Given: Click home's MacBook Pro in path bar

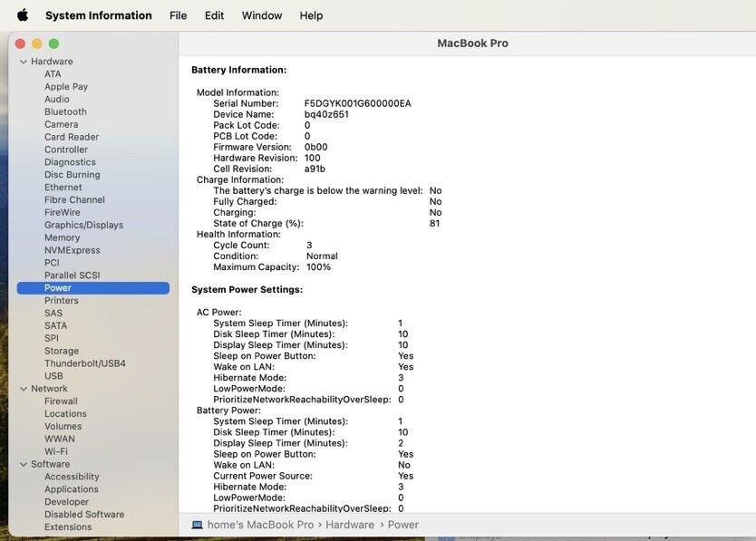Looking at the screenshot, I should [260, 525].
